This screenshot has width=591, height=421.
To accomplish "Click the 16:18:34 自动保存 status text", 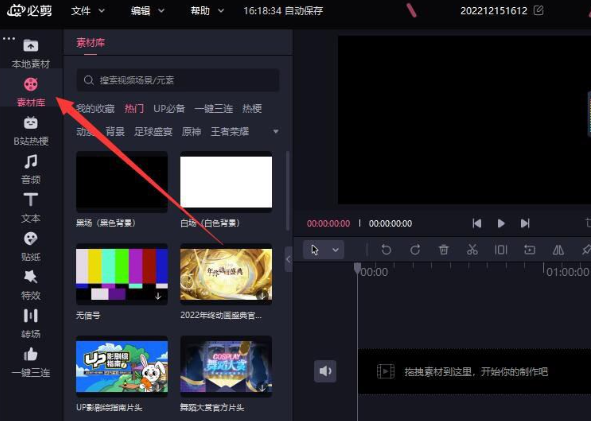I will coord(283,11).
